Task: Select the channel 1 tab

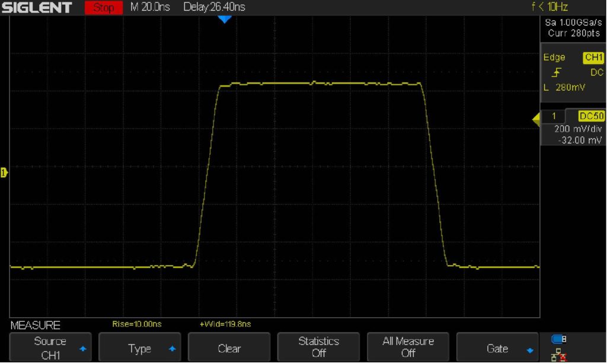Action: coord(554,116)
